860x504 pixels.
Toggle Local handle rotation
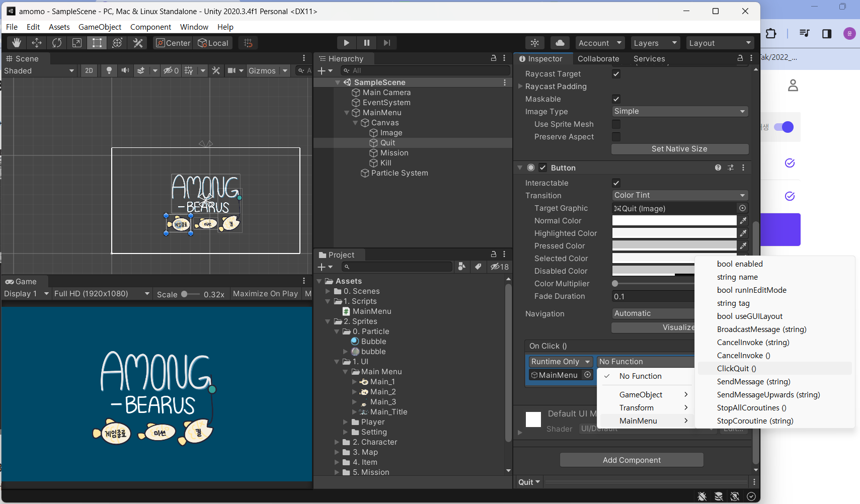click(213, 43)
